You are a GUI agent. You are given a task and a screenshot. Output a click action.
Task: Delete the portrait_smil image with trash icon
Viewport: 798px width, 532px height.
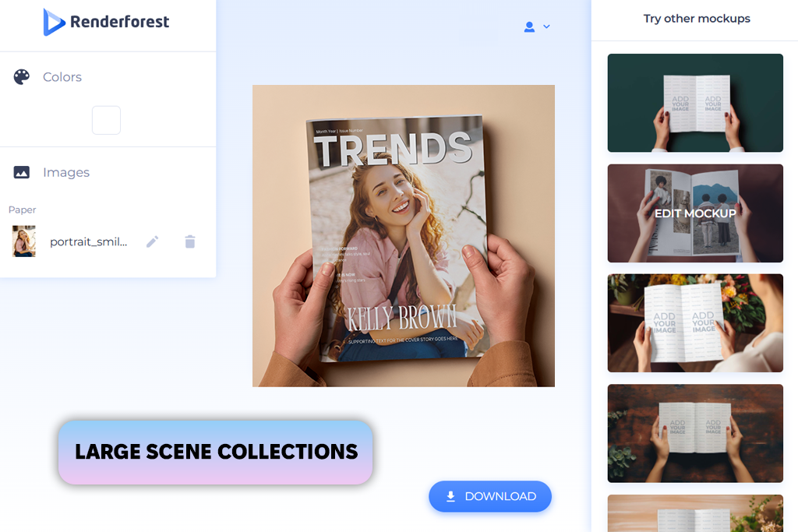click(x=190, y=241)
